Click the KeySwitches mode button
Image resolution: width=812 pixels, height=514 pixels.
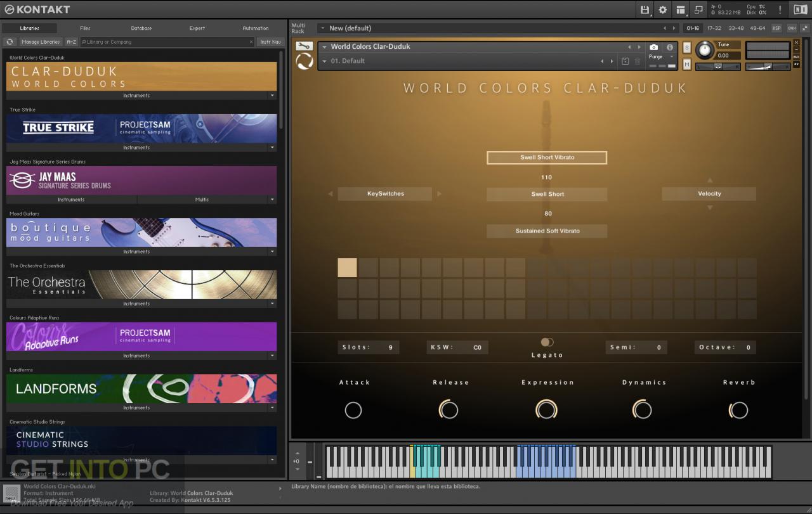point(385,194)
